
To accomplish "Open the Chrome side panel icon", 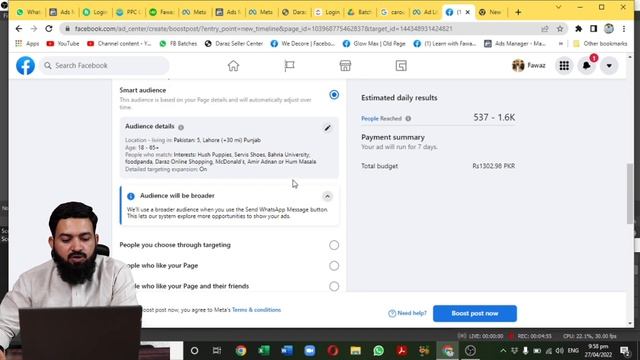I will (593, 29).
